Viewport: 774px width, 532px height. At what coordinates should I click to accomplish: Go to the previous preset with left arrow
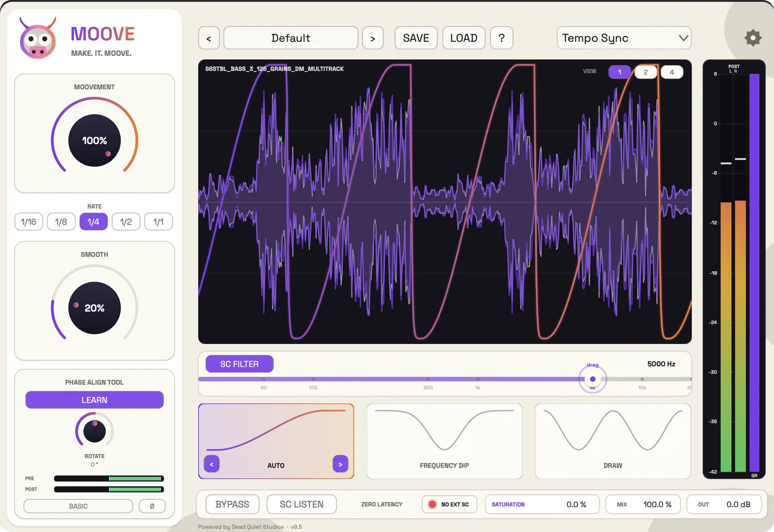pyautogui.click(x=209, y=38)
